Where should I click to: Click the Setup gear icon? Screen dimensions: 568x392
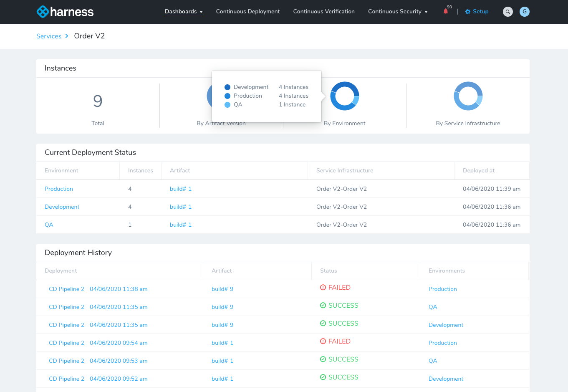pyautogui.click(x=468, y=12)
